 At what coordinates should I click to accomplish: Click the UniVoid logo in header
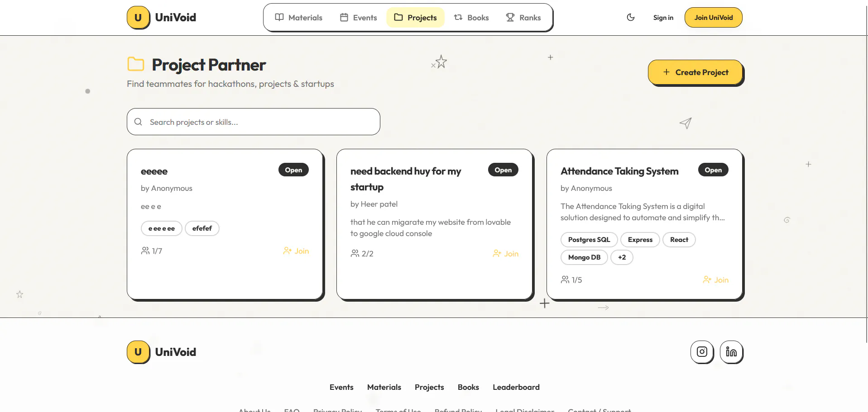[x=162, y=18]
